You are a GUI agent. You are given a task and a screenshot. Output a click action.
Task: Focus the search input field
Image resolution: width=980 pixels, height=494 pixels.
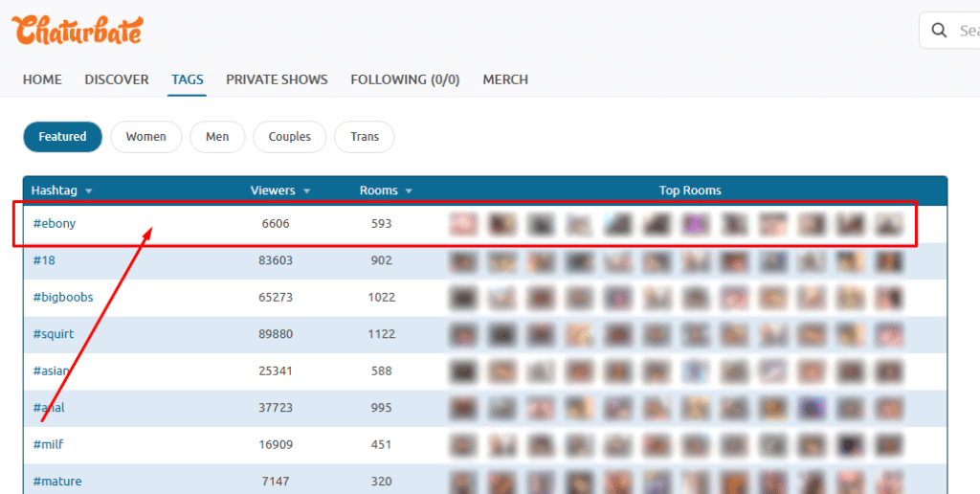949,30
